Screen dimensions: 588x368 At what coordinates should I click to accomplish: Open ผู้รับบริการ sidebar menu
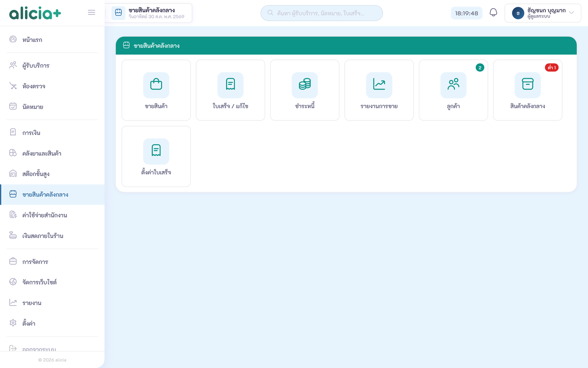52,65
